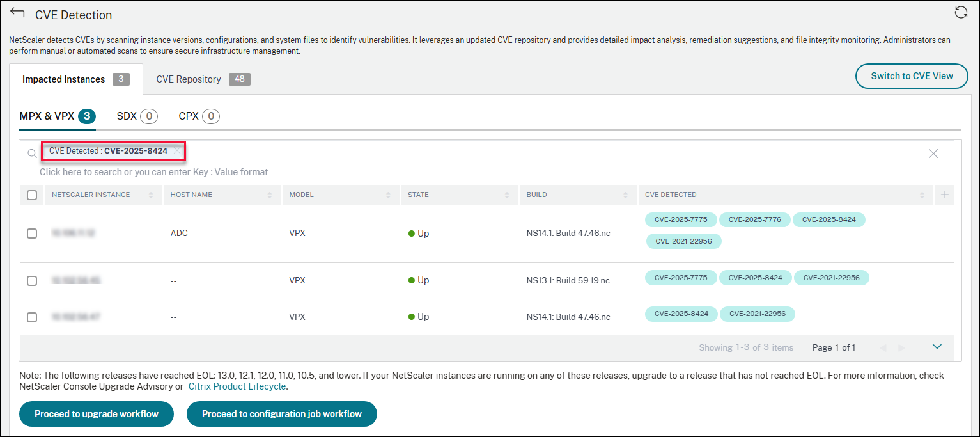Go to next page arrow
The image size is (980, 437).
902,348
